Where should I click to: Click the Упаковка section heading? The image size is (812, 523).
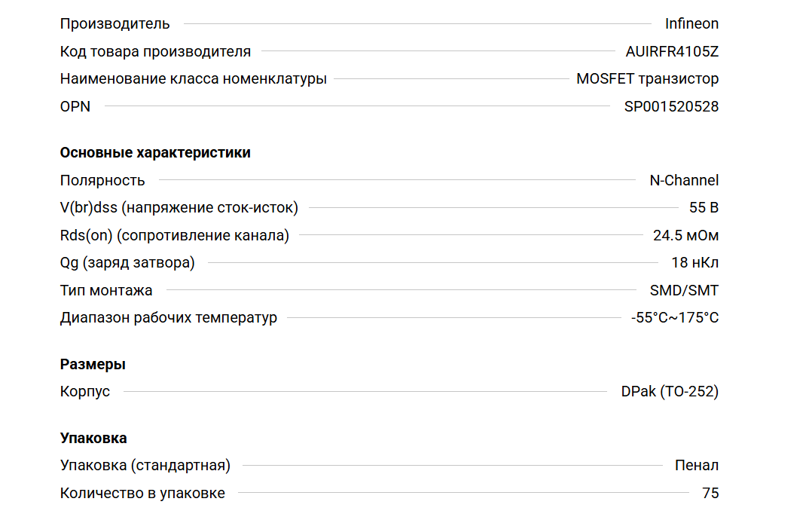pos(93,438)
